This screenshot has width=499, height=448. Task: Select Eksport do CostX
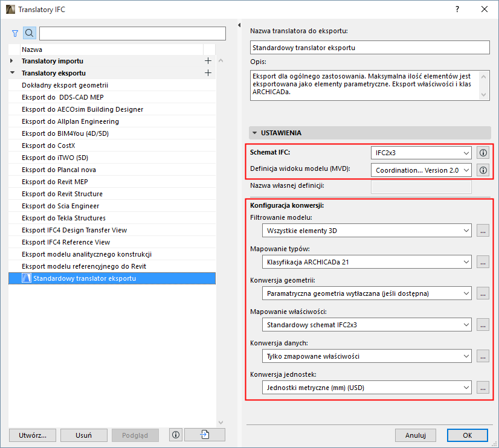tap(112, 146)
